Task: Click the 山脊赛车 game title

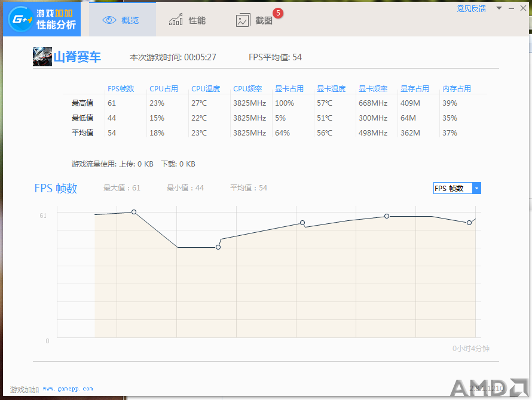Action: click(x=77, y=57)
